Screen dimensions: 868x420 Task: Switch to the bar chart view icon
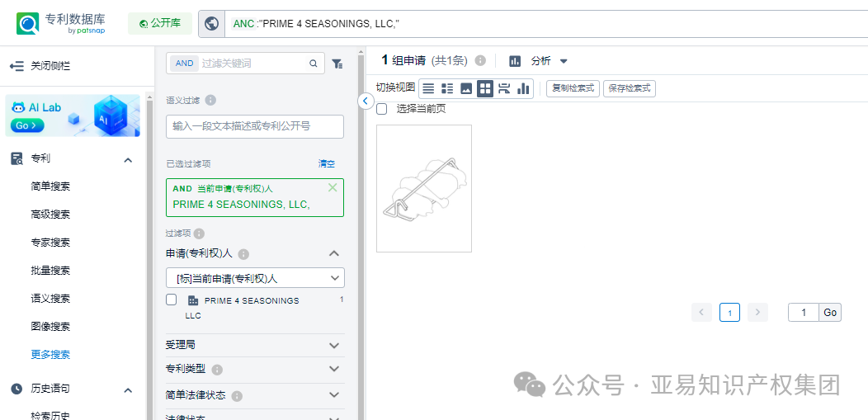(x=523, y=88)
